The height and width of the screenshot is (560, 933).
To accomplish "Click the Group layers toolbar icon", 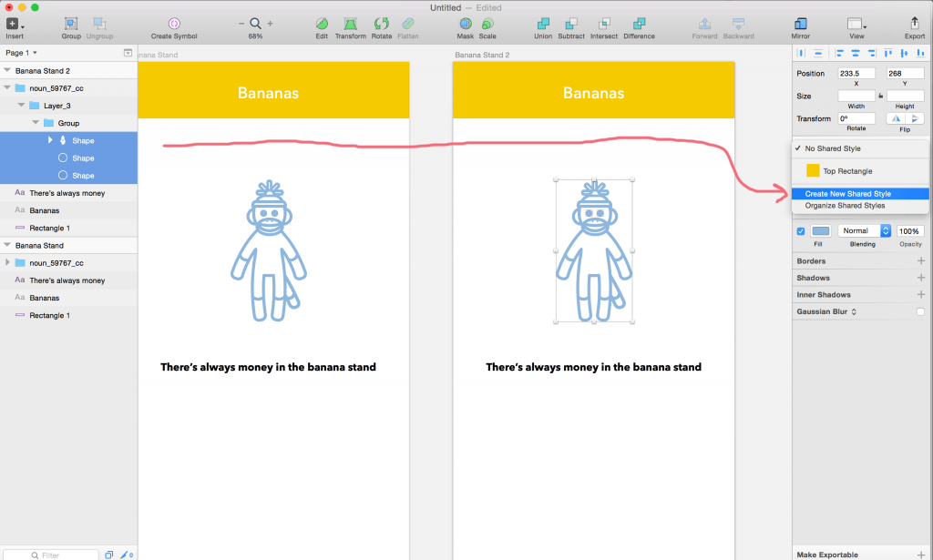I will pos(71,24).
